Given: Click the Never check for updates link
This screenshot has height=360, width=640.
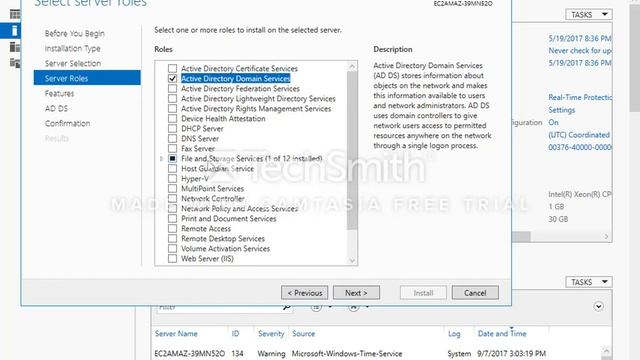Looking at the screenshot, I should [580, 51].
